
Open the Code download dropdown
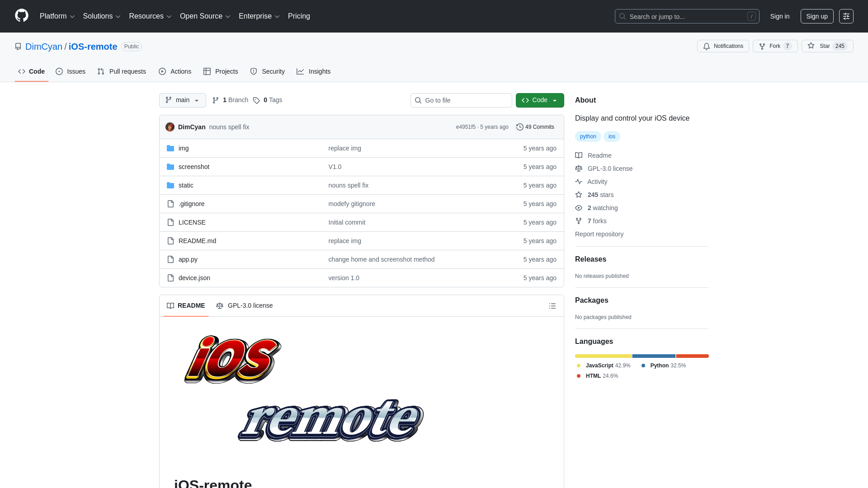point(540,100)
